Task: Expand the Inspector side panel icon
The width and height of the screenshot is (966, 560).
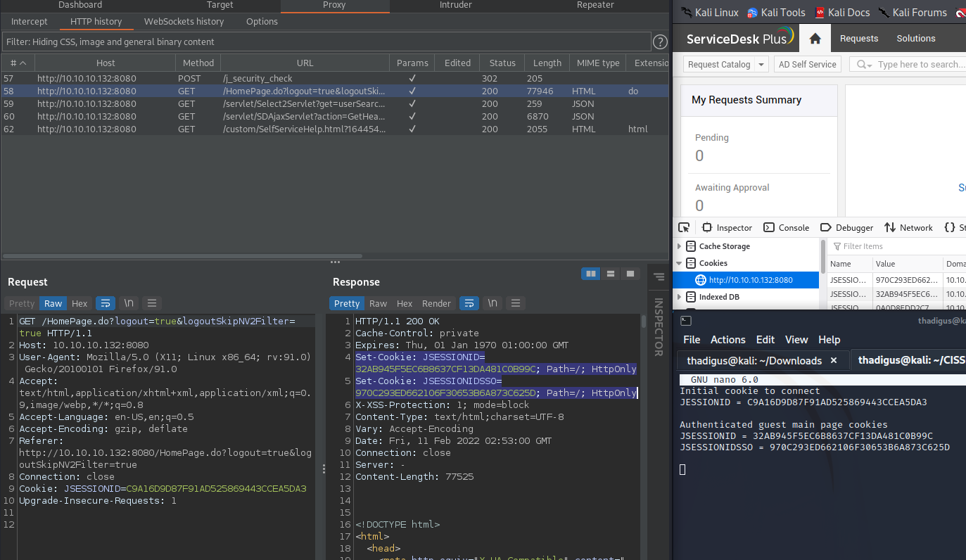Action: 659,277
